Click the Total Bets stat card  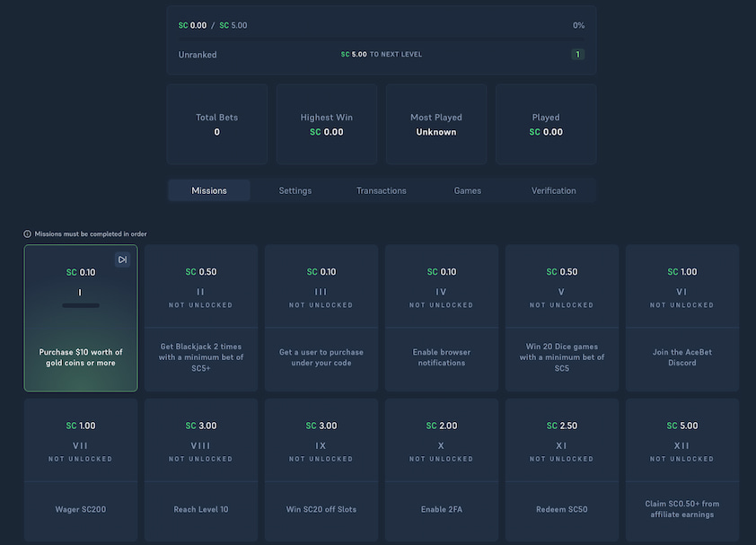coord(216,124)
